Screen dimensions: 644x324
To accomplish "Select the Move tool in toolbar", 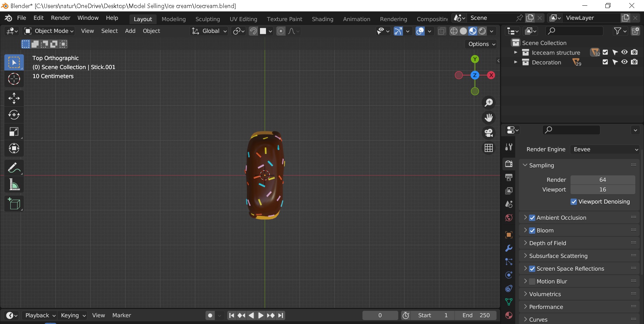I will [x=14, y=98].
